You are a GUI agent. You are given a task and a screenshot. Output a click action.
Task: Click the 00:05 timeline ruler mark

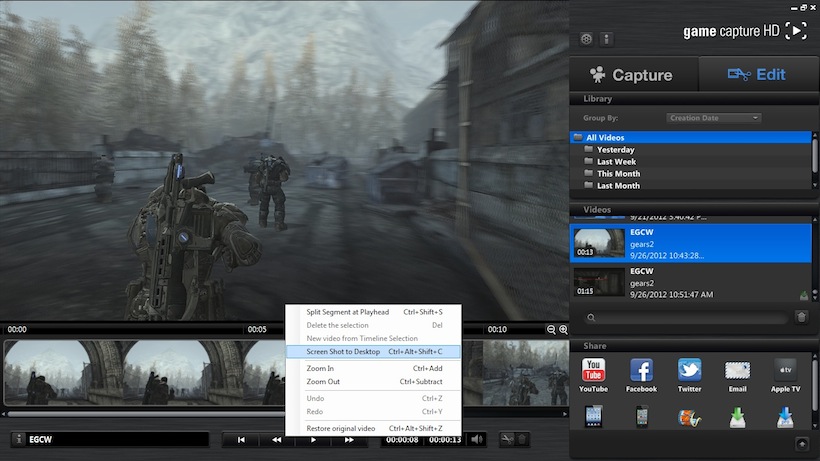(x=257, y=329)
